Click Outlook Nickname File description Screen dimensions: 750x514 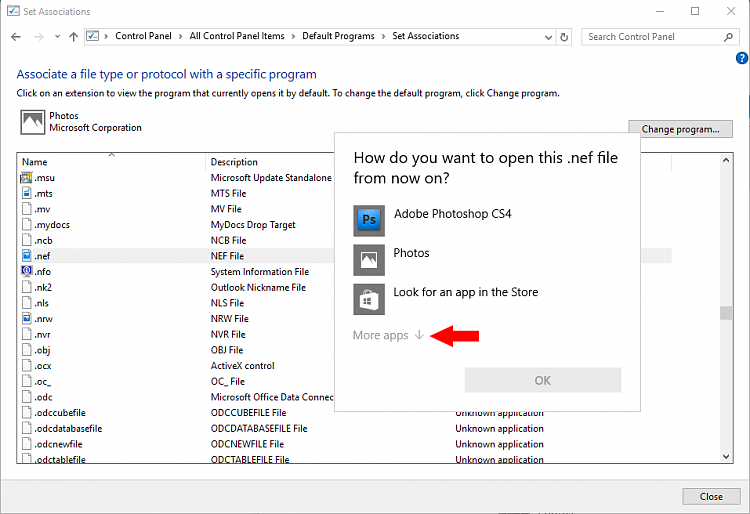pos(258,287)
